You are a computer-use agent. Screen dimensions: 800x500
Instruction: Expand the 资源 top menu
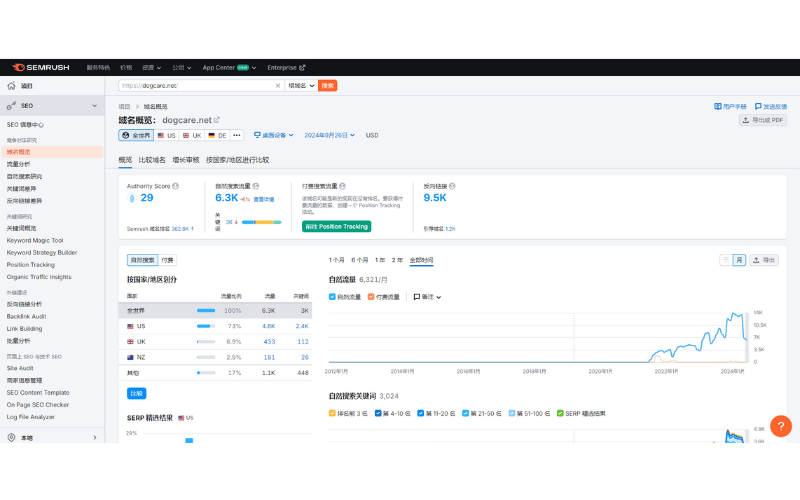point(152,67)
